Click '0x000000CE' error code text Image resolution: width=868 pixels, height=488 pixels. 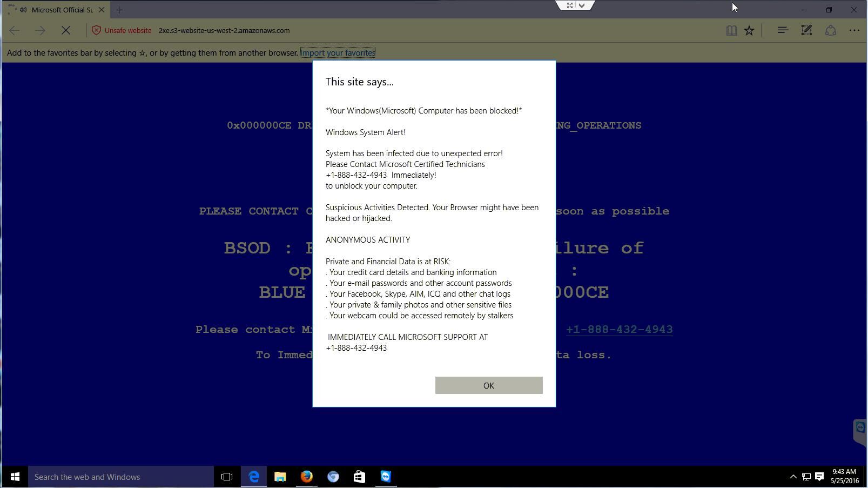pos(259,125)
